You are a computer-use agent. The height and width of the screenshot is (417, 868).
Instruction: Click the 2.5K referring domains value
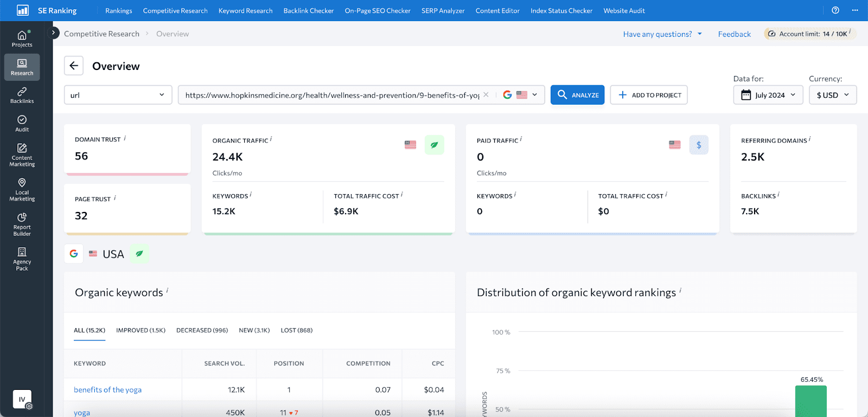(x=753, y=157)
